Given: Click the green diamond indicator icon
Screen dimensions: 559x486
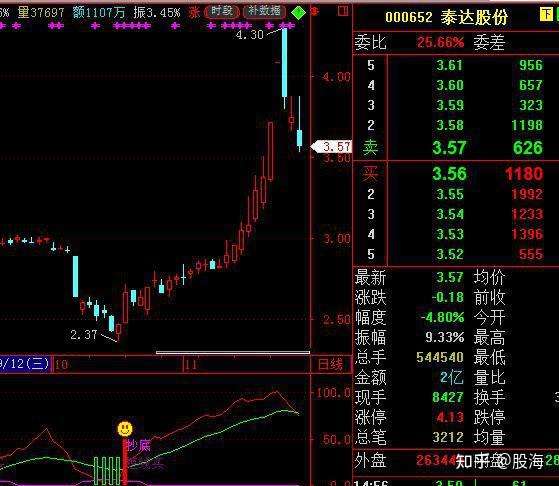Looking at the screenshot, I should pos(298,13).
